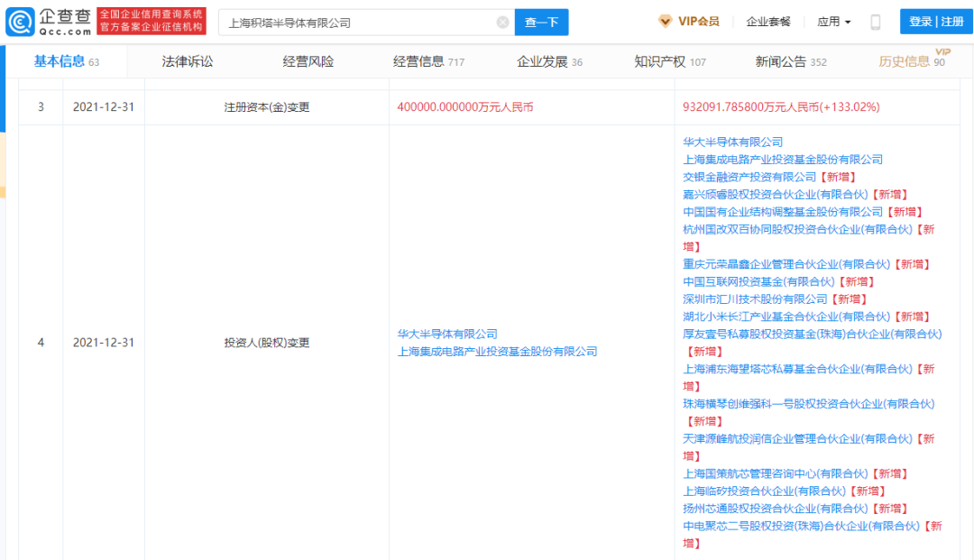Click the red banner 全国企业信用查询系统
The height and width of the screenshot is (560, 974).
[x=152, y=21]
